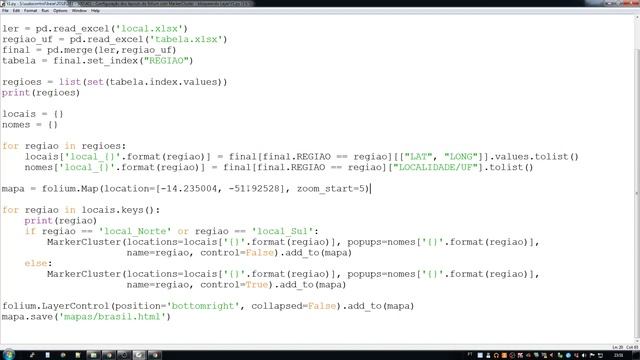Click control=False argument
This screenshot has height=360, width=640.
[x=237, y=253]
